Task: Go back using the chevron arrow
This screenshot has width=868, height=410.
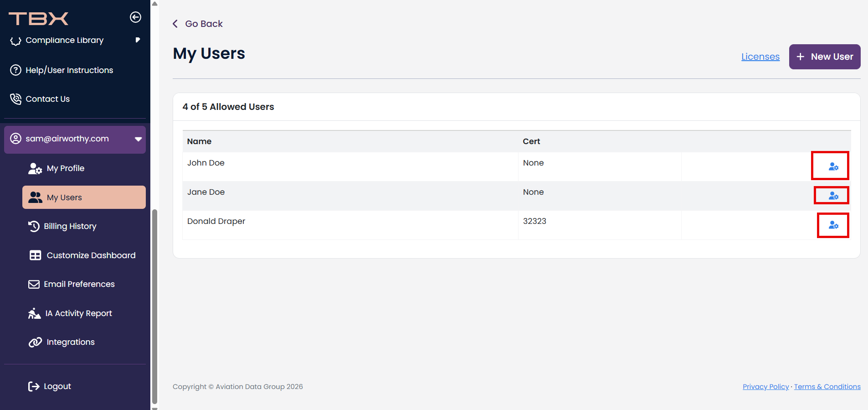Action: pyautogui.click(x=175, y=24)
